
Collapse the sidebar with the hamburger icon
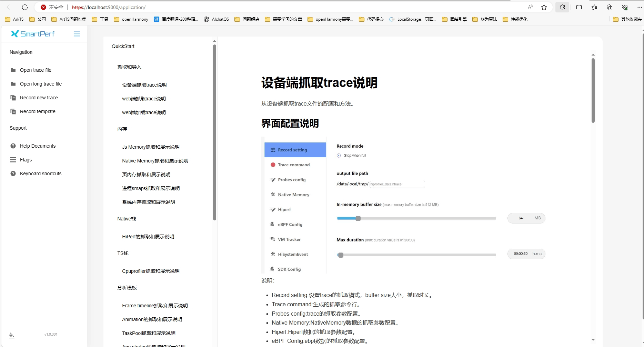77,34
